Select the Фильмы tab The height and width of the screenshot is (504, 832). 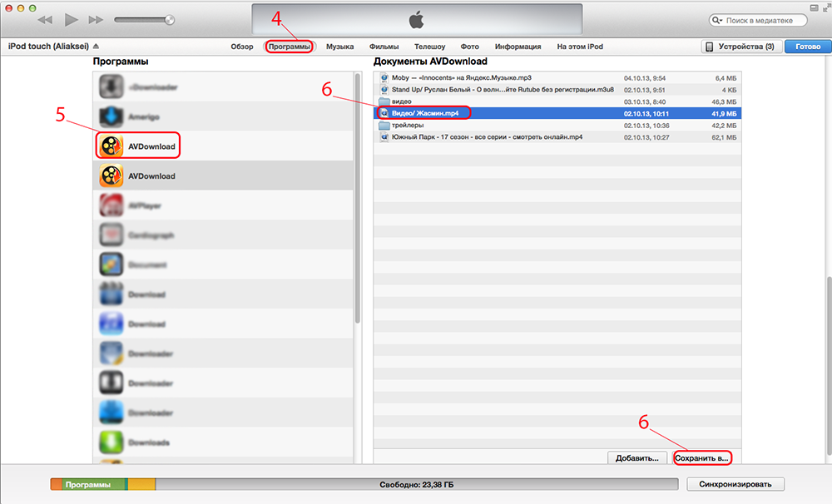tap(384, 47)
